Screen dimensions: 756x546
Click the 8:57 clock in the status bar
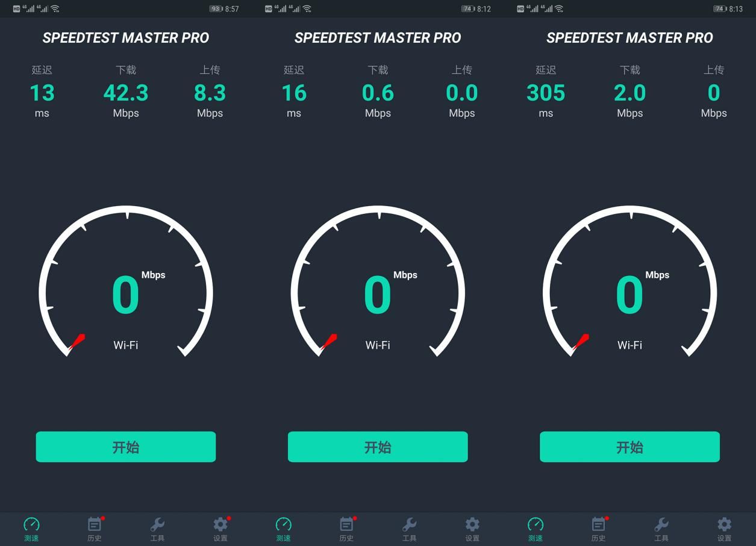pos(232,9)
